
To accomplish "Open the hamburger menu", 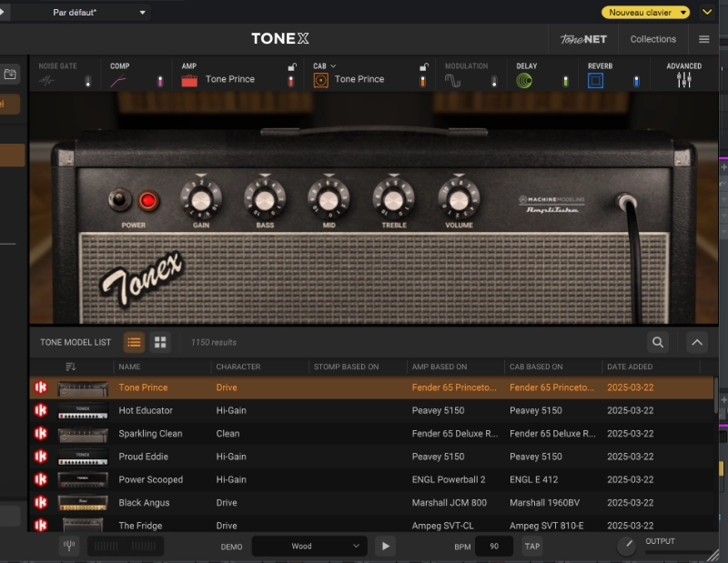I will pos(703,39).
